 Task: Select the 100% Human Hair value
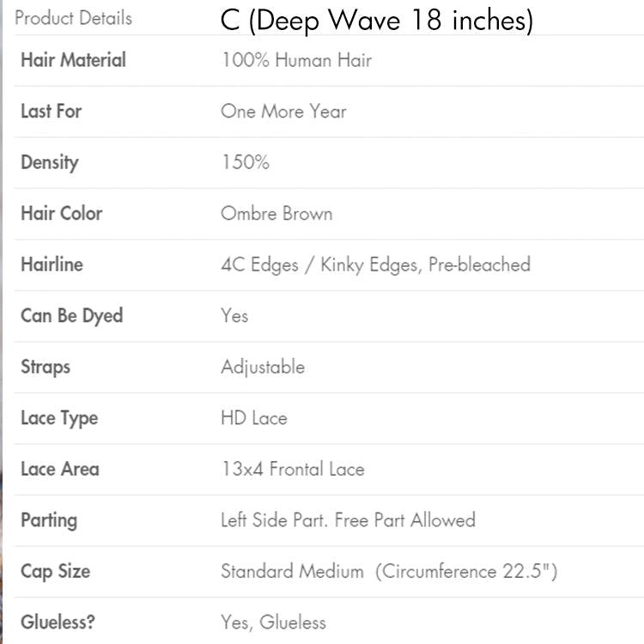point(296,60)
